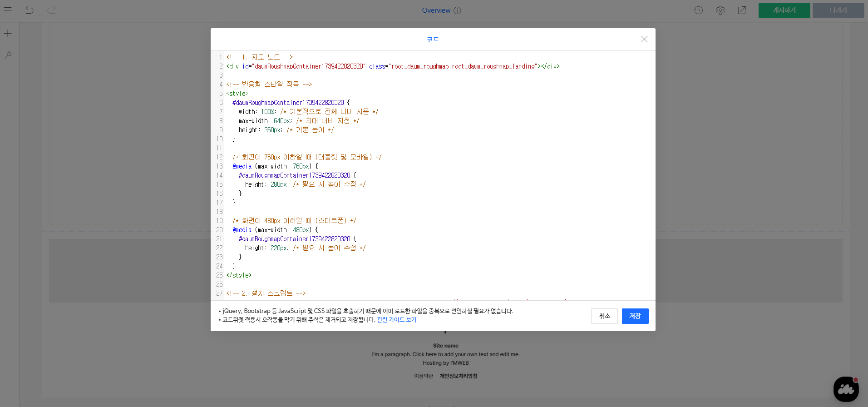Click the 취소 cancel button
The width and height of the screenshot is (868, 407).
point(604,316)
